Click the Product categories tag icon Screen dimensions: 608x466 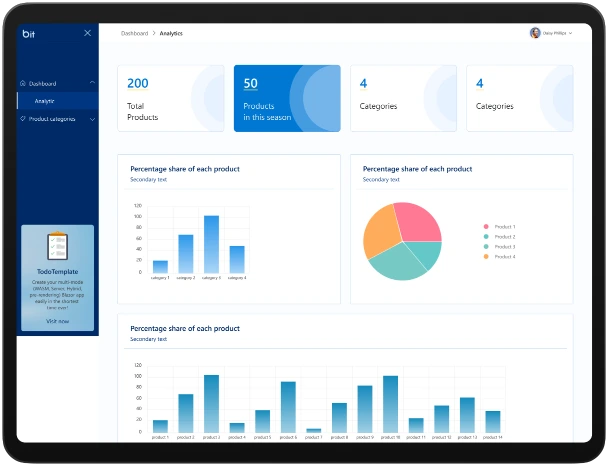(x=23, y=119)
